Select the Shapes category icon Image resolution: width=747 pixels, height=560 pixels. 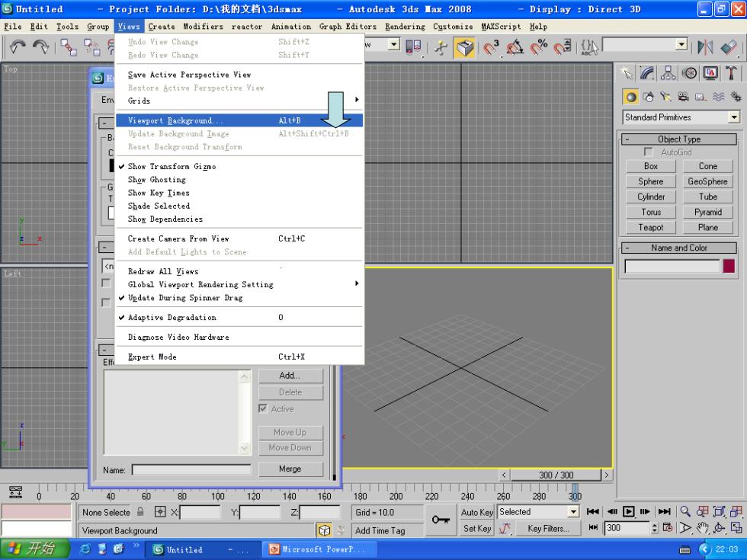tap(649, 98)
